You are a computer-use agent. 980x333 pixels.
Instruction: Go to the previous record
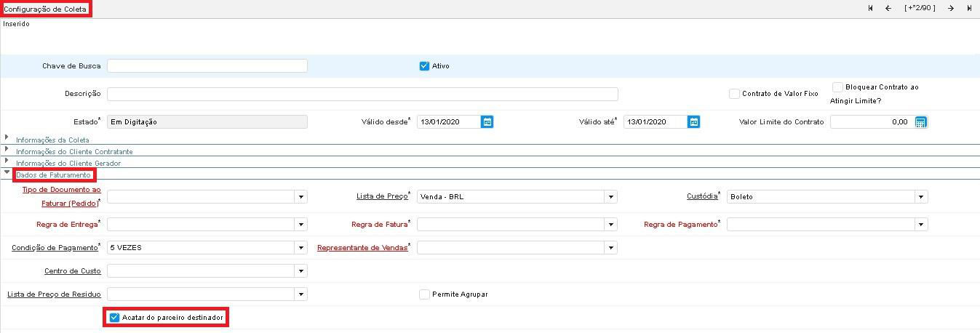pyautogui.click(x=888, y=8)
